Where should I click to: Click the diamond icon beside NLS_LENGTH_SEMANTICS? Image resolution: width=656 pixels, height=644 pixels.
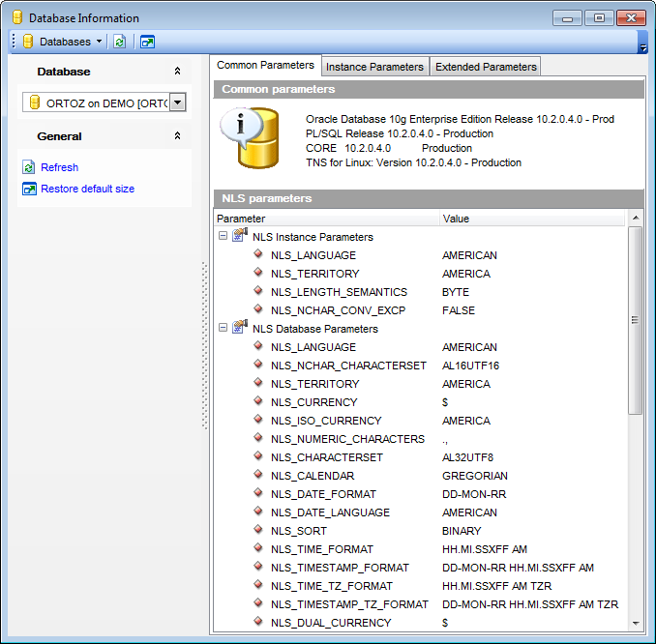258,290
